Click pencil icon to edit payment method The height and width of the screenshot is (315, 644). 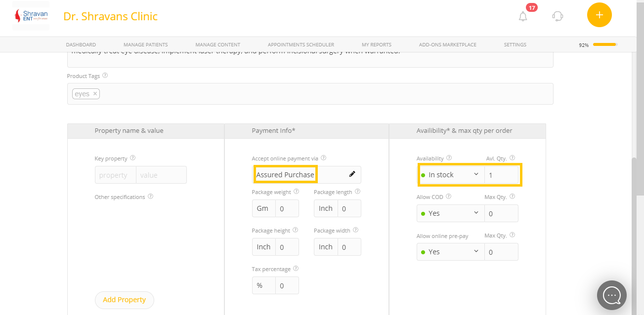(352, 174)
